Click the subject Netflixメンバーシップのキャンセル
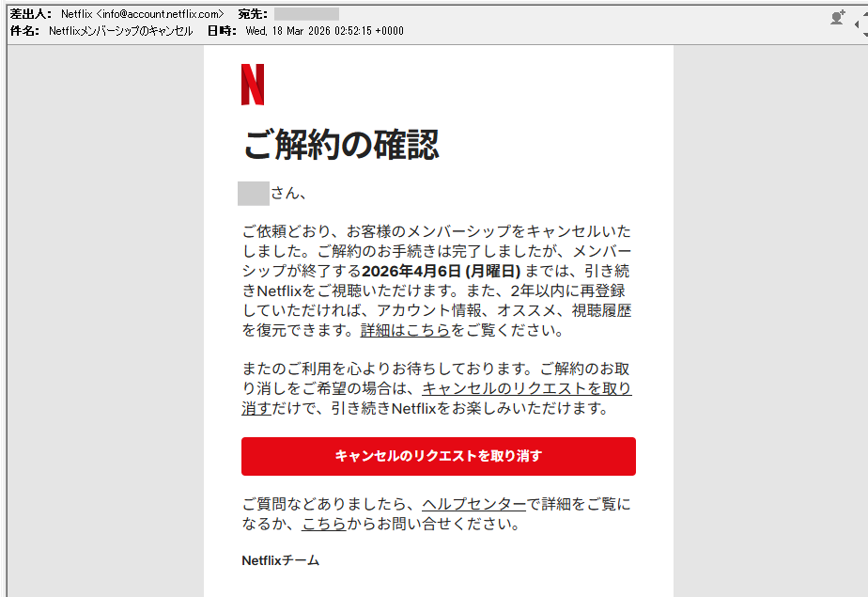868x597 pixels. pos(120,31)
